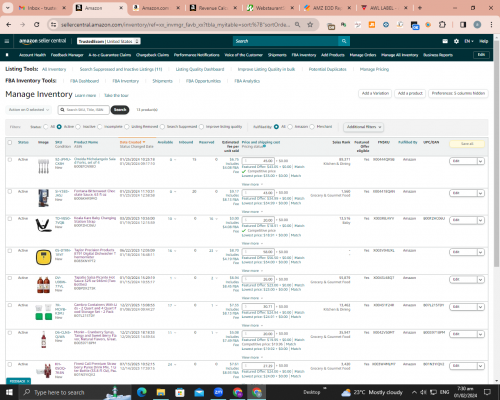Check the box for Koala Kare Baby Changing row
Viewport: 500px width, 400px height.
click(10, 219)
